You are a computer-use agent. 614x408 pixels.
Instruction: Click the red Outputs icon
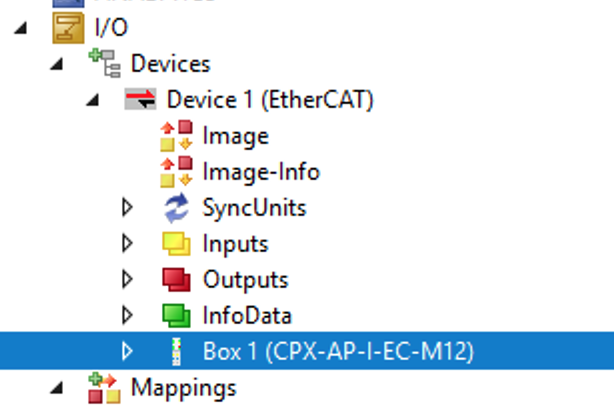[176, 280]
